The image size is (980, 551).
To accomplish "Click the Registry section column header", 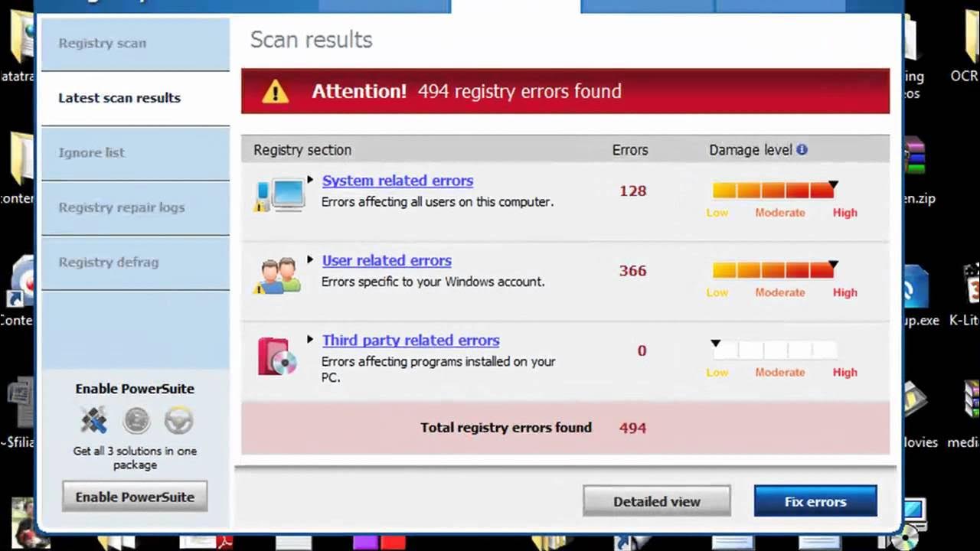I will tap(302, 150).
